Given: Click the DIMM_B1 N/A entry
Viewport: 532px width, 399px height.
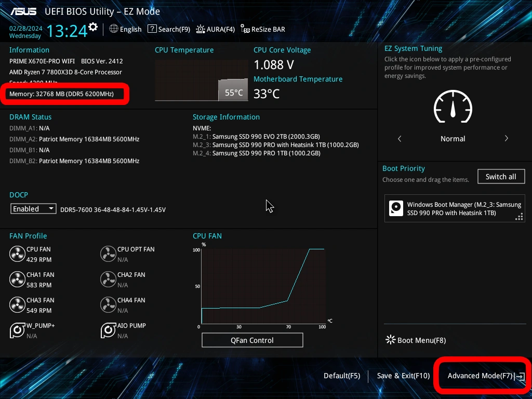Looking at the screenshot, I should click(30, 150).
